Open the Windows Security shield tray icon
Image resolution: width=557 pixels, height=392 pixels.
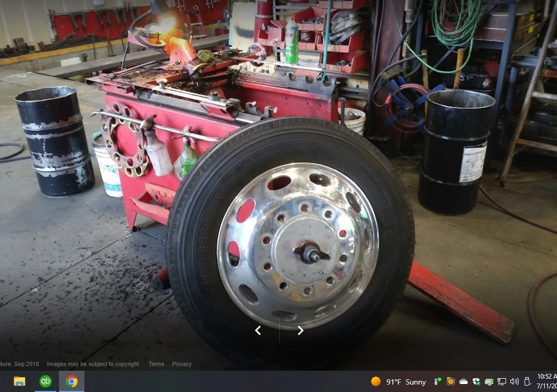pyautogui.click(x=476, y=382)
